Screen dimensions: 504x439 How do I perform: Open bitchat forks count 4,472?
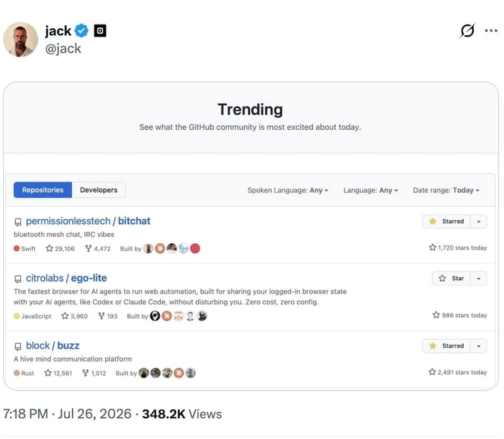pos(98,248)
